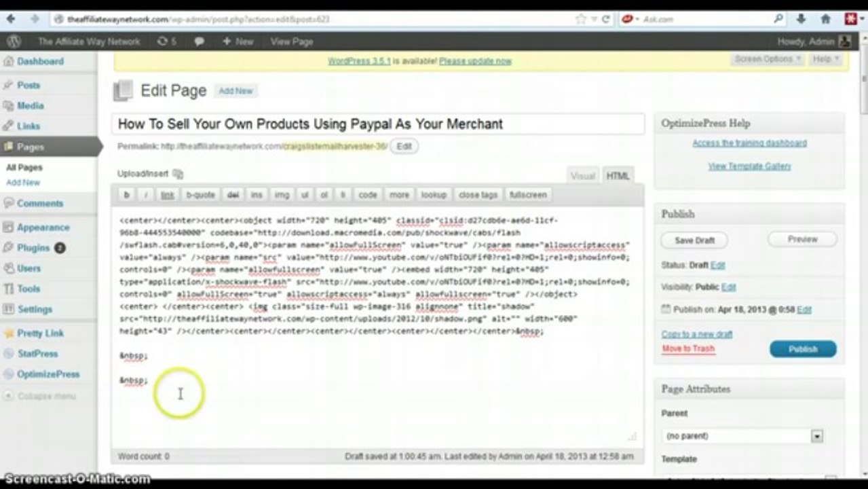Open Media in the sidebar
Image resolution: width=868 pixels, height=489 pixels.
tap(31, 105)
